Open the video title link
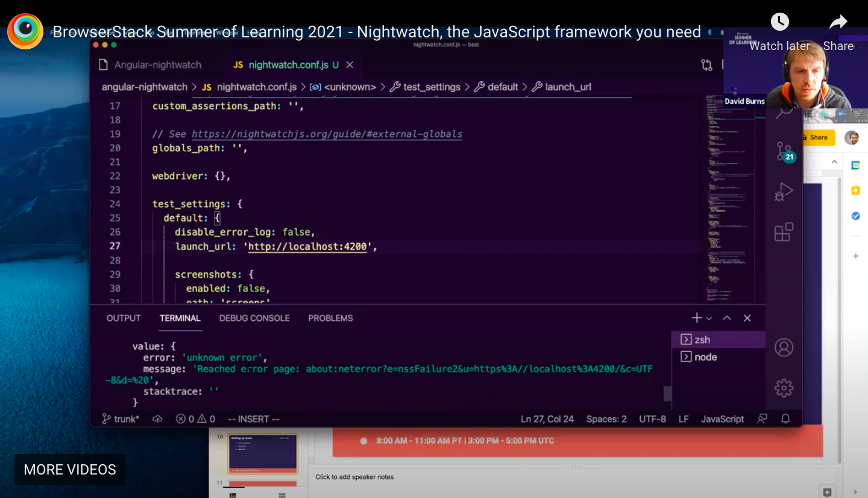868x498 pixels. [x=377, y=32]
